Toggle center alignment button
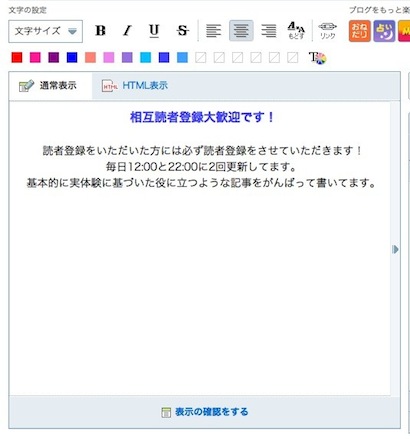Screen dimensions: 410x439 pos(241,31)
